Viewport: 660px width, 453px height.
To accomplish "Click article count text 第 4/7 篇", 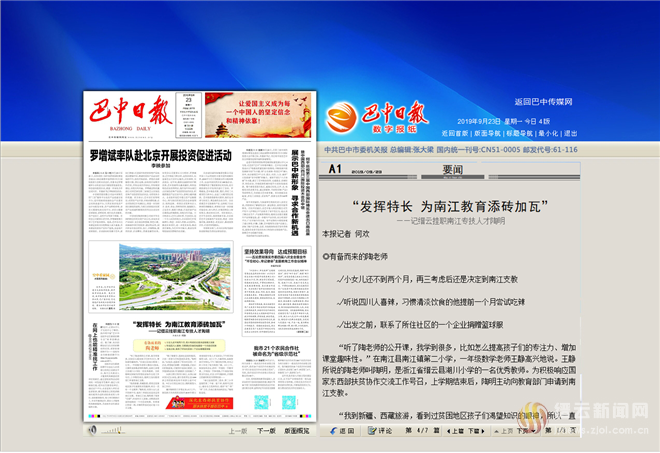I will (x=422, y=431).
